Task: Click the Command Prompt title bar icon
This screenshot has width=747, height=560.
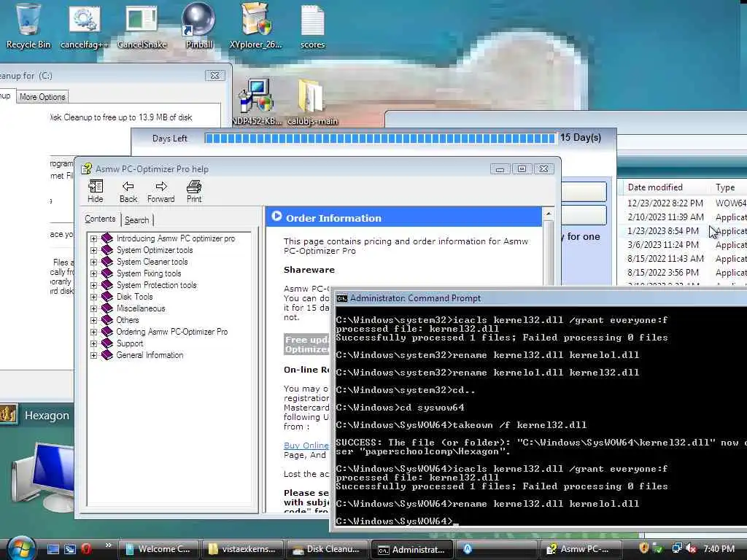Action: (x=341, y=298)
